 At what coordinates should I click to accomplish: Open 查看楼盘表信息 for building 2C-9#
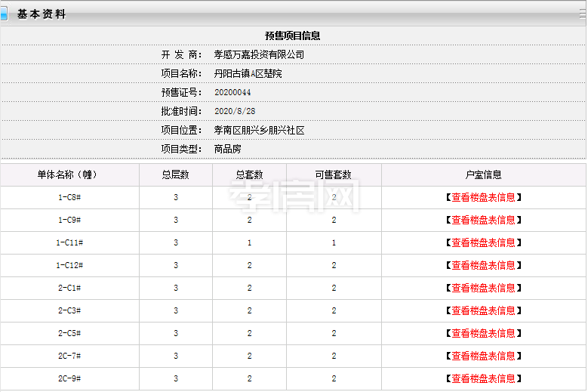(483, 379)
